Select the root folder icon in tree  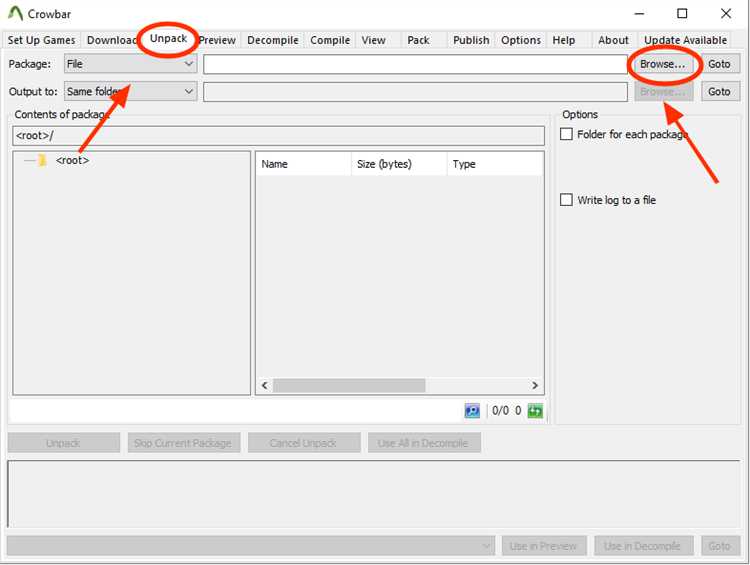[42, 160]
